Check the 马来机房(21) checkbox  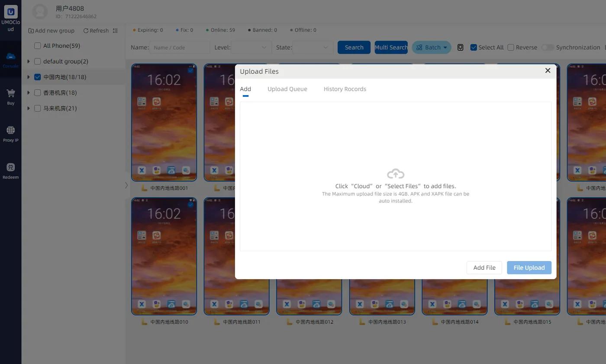pyautogui.click(x=37, y=108)
